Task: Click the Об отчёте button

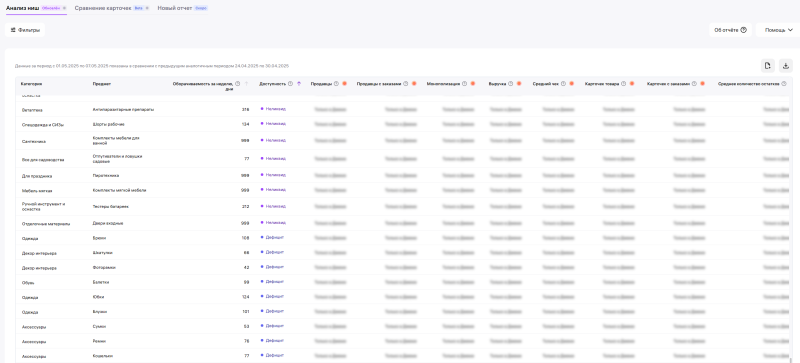Action: [730, 30]
